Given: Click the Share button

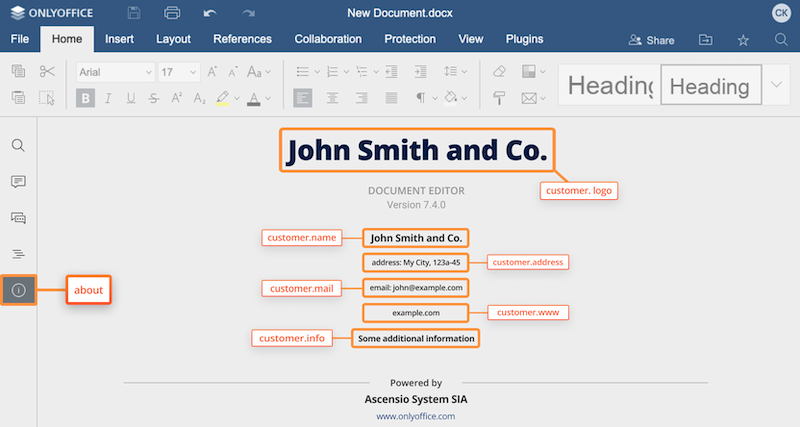Looking at the screenshot, I should (651, 40).
